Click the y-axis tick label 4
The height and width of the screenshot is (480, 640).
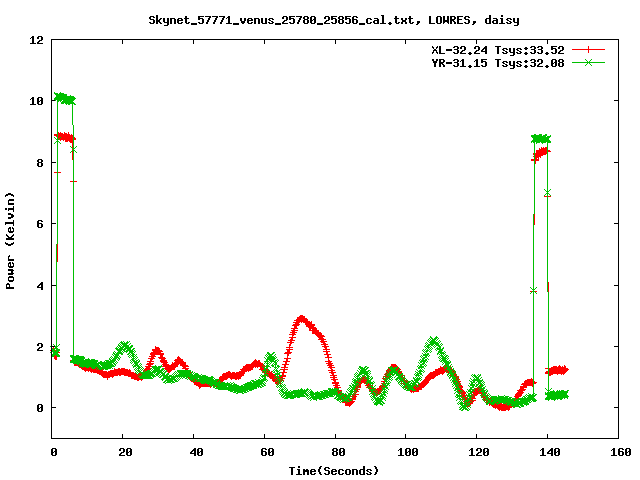40,286
